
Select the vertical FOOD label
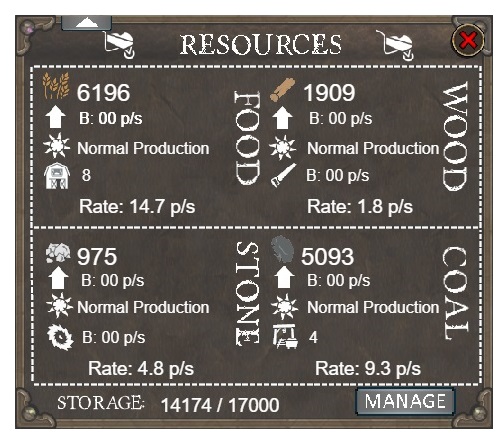[247, 138]
